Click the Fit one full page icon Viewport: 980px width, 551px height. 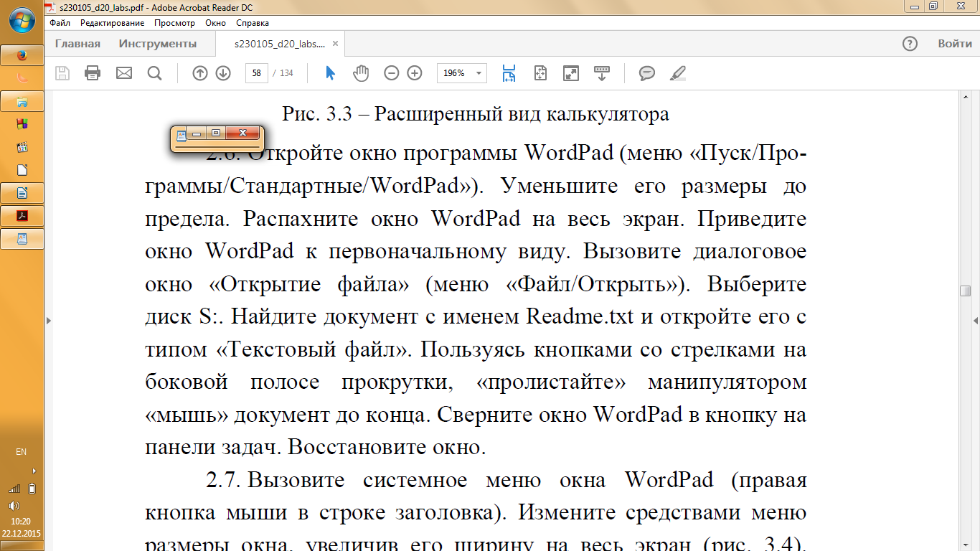click(x=540, y=73)
